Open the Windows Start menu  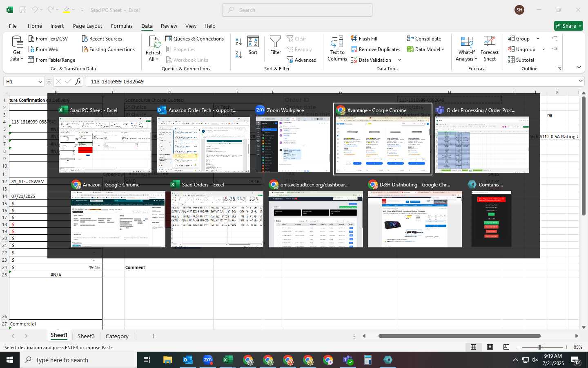(10, 360)
